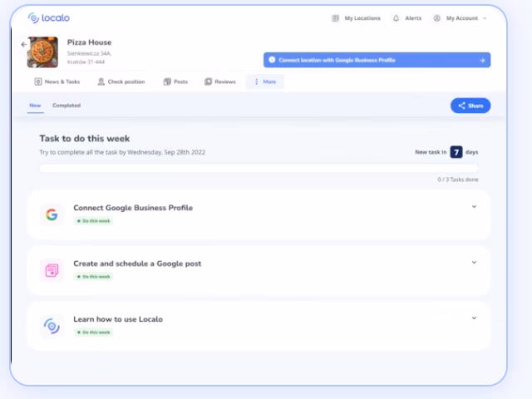Click the weekly tasks progress bar
This screenshot has height=399, width=532.
[x=259, y=168]
